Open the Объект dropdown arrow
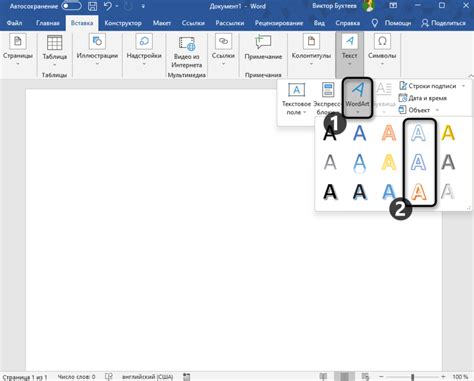Viewport: 474px width, 381px height. [437, 110]
